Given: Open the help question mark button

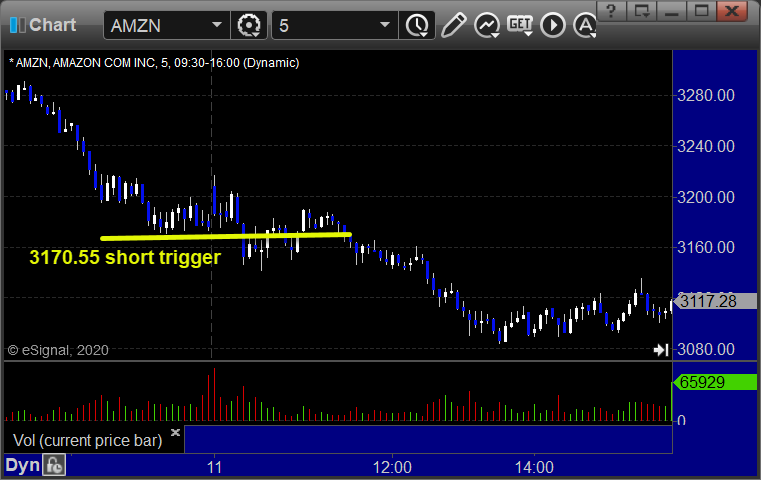Looking at the screenshot, I should pyautogui.click(x=611, y=10).
